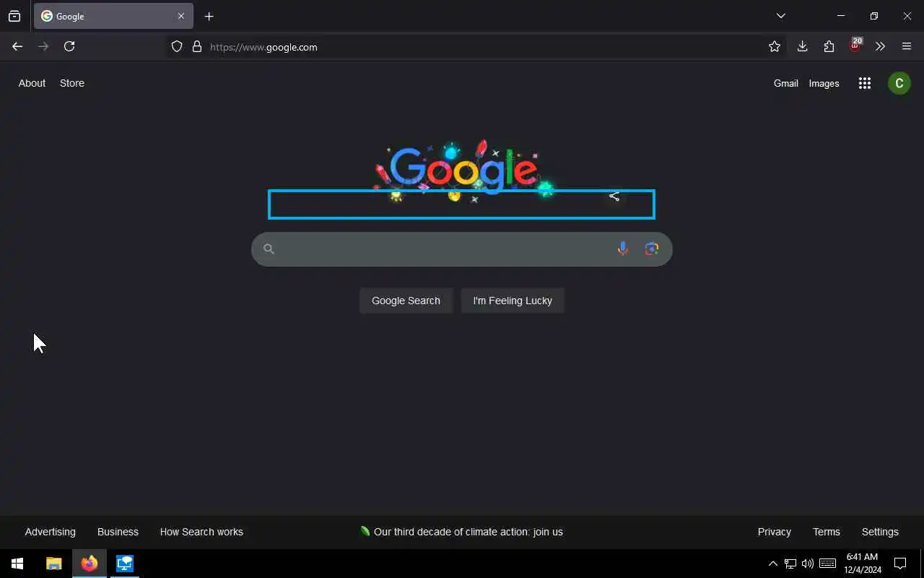This screenshot has height=578, width=924.
Task: Close the Google tab
Action: coord(181,16)
